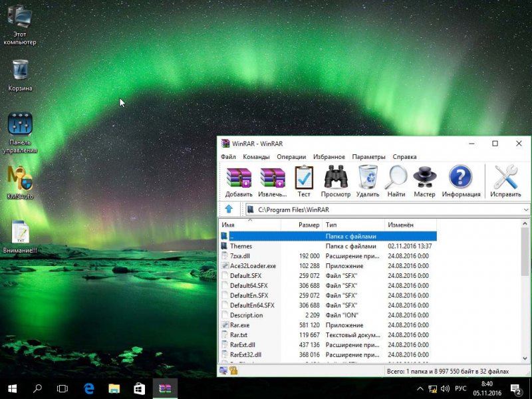Viewport: 532px width, 399px height.
Task: Select the Ace32Loader.exe file
Action: pos(328,265)
